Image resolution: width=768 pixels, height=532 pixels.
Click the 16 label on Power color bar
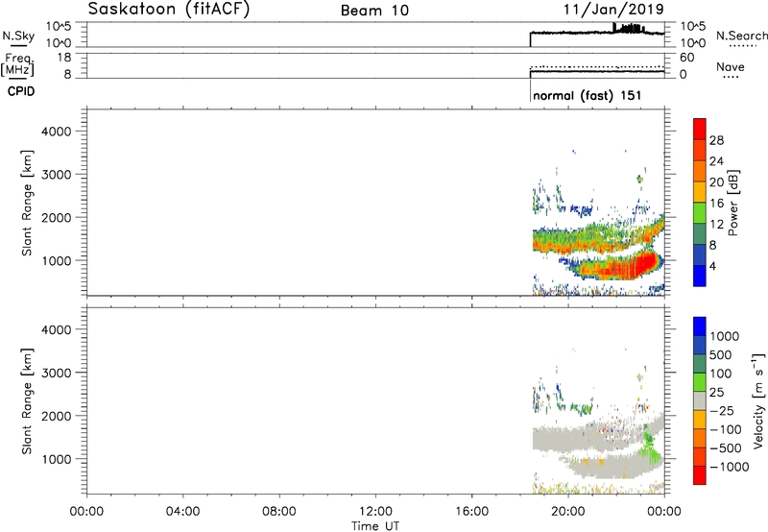tap(716, 204)
